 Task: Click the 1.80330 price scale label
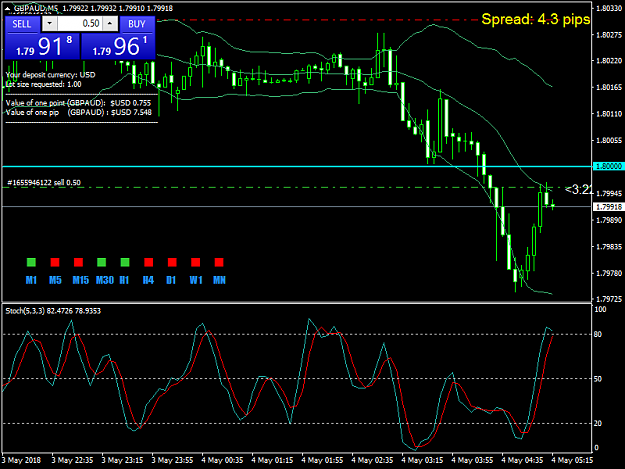[609, 8]
